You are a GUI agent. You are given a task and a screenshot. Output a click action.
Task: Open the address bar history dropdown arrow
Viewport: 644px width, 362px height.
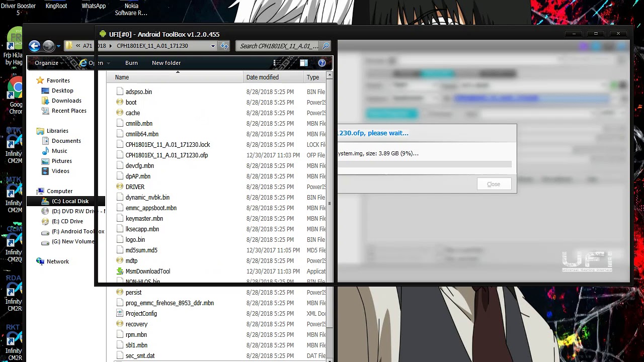click(x=213, y=46)
